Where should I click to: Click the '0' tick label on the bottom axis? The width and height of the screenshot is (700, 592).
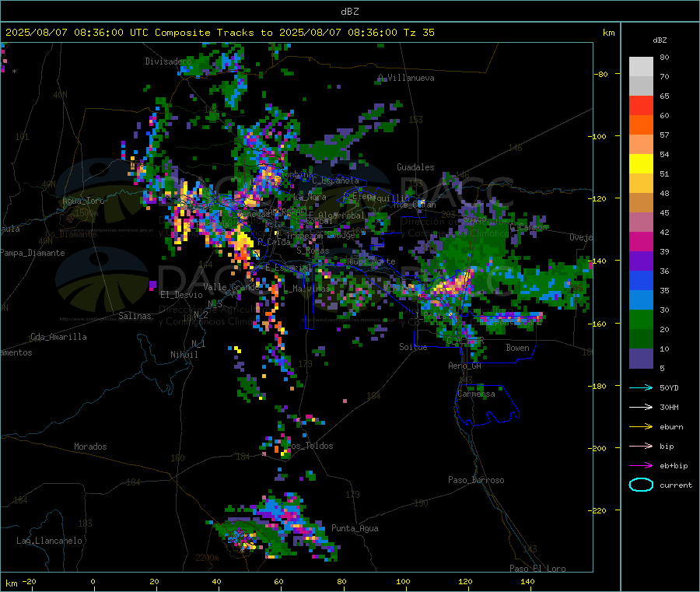93,581
